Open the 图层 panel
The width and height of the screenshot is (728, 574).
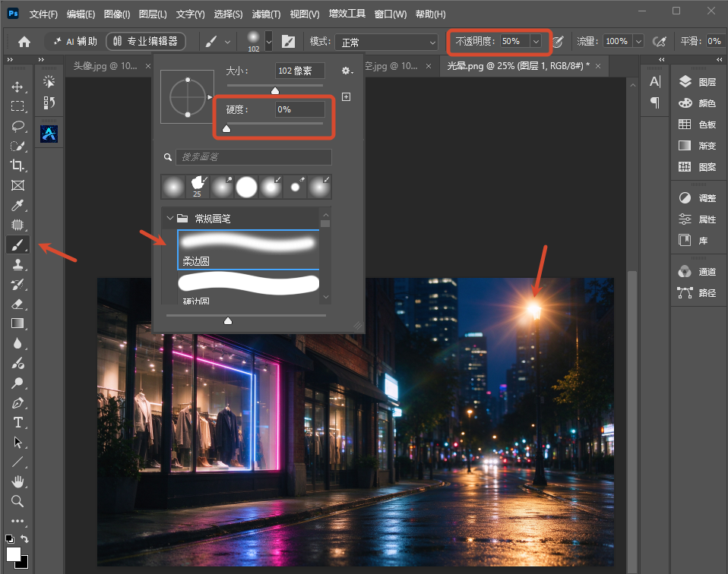(698, 82)
